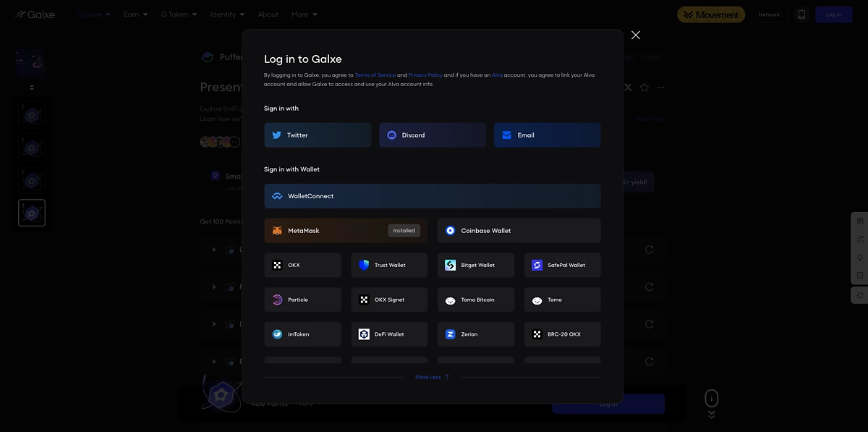The width and height of the screenshot is (868, 432).
Task: Click the Zerion wallet icon
Action: coord(450,334)
